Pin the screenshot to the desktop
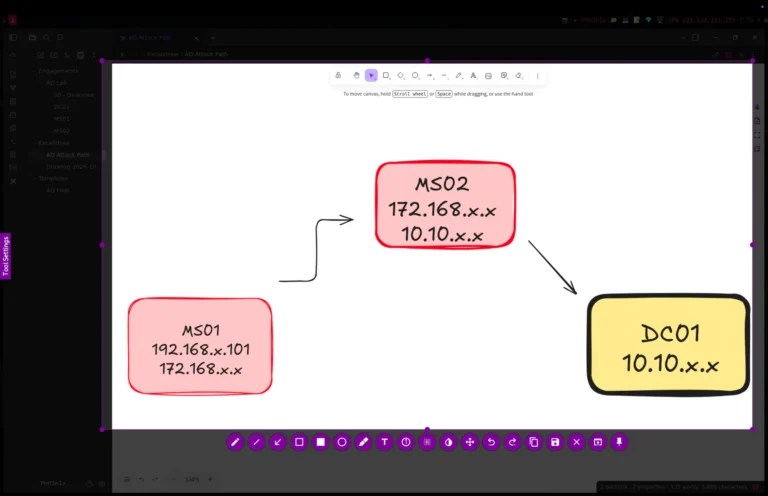This screenshot has width=768, height=496. pos(619,442)
